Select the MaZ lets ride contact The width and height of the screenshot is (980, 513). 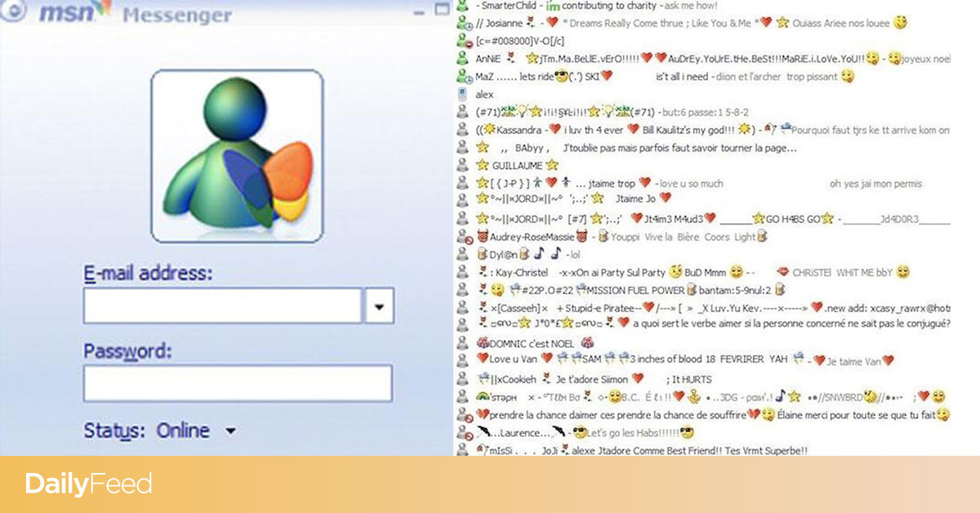514,77
